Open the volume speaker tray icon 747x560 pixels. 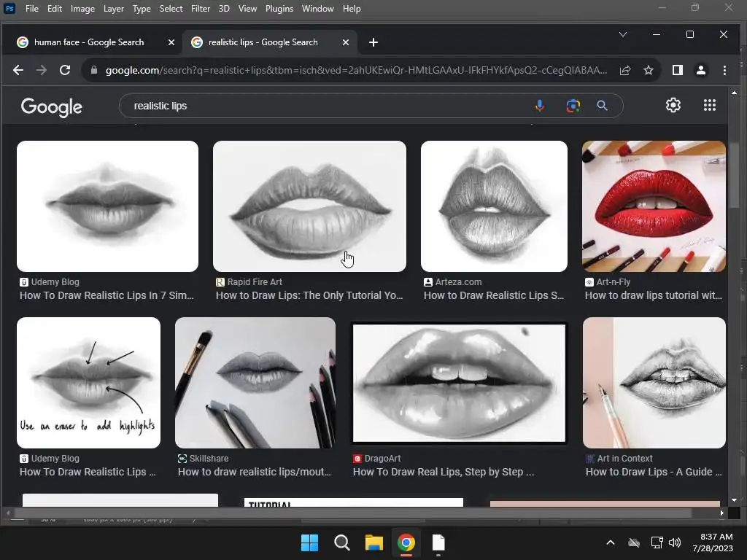(675, 542)
